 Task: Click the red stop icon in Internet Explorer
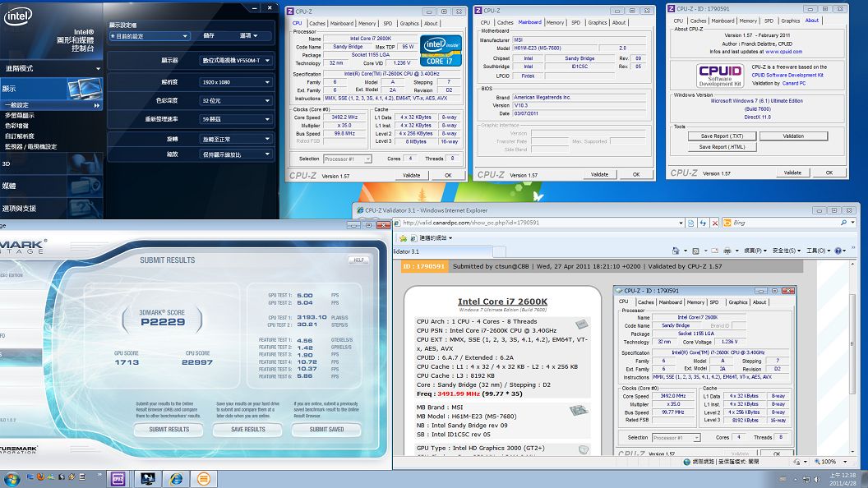[714, 223]
